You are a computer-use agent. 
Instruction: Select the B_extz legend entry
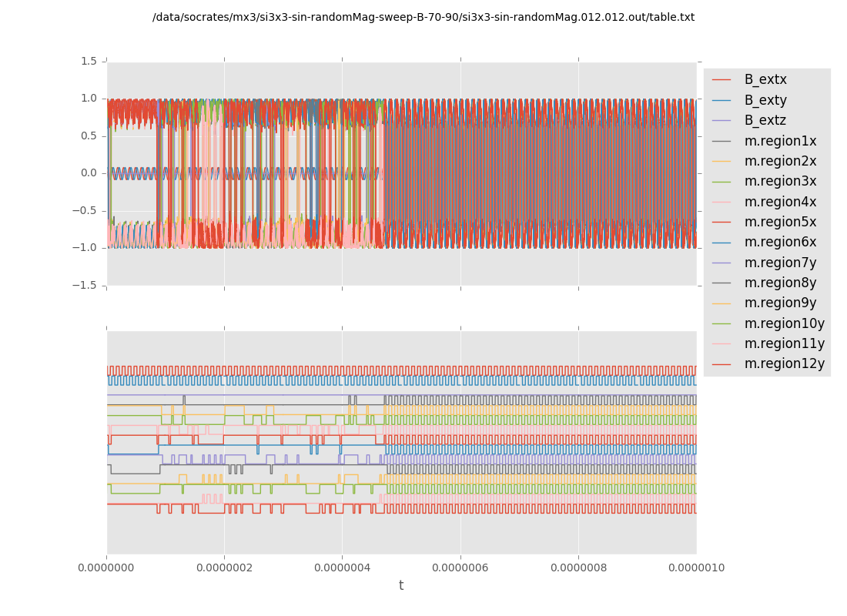(x=765, y=120)
